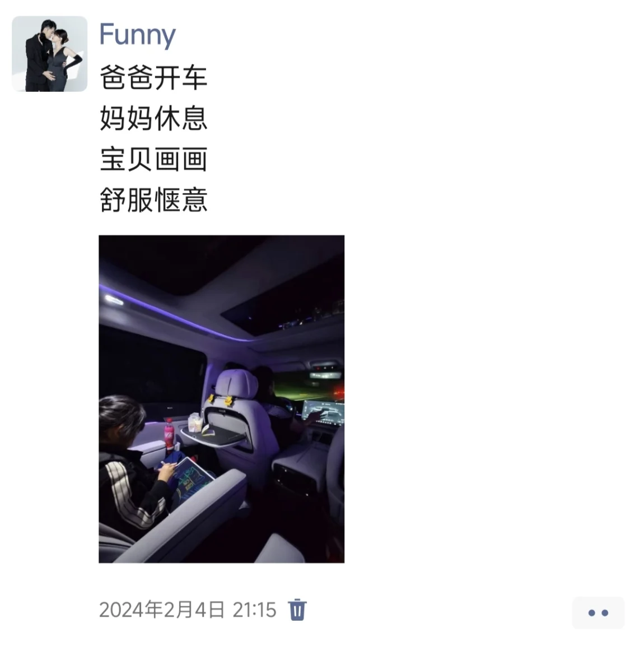Tap the text line 爸爸开车
Image resolution: width=644 pixels, height=646 pixels.
point(153,77)
